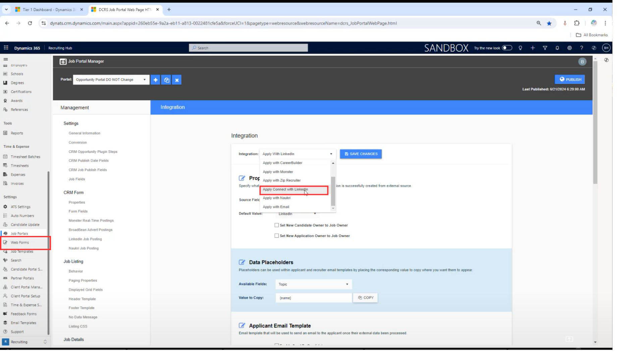Open the Chrome three-dot menu
The height and width of the screenshot is (362, 644).
[x=605, y=23]
